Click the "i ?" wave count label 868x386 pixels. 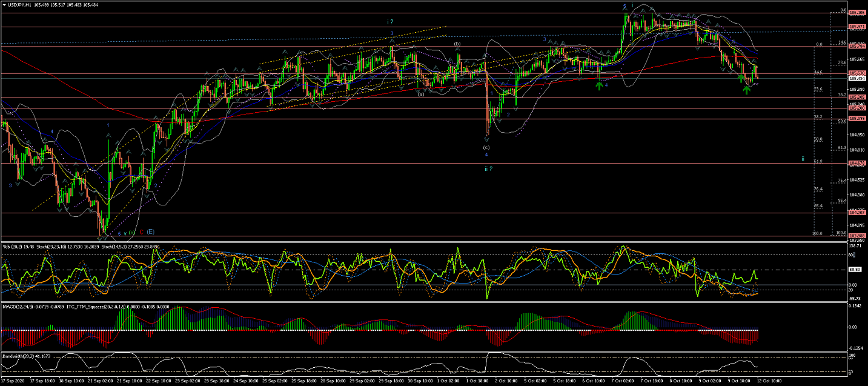click(392, 22)
